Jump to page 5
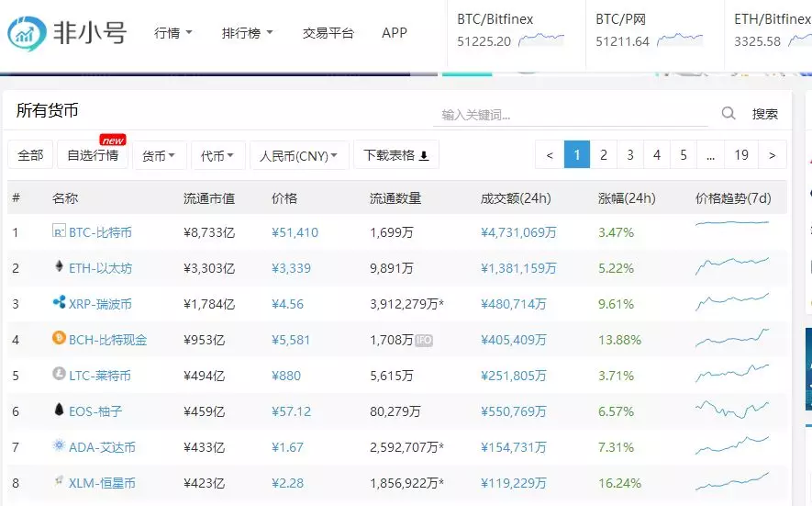The image size is (812, 506). coord(684,154)
